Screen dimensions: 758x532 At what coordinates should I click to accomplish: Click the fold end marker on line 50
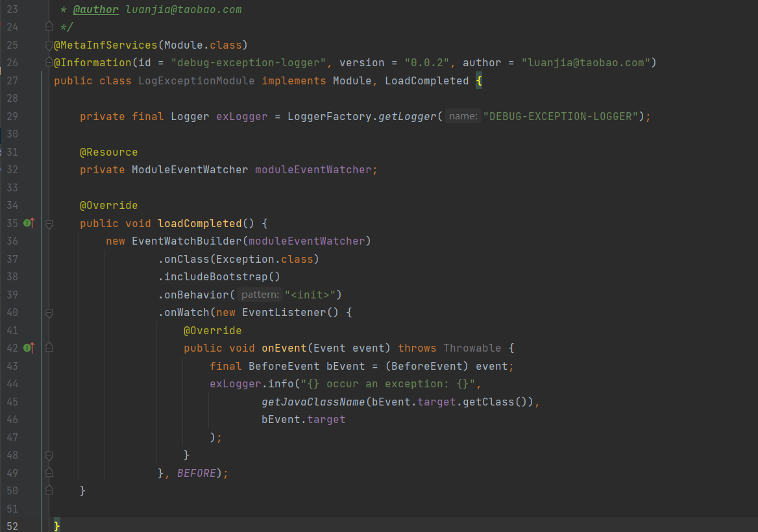(x=49, y=490)
